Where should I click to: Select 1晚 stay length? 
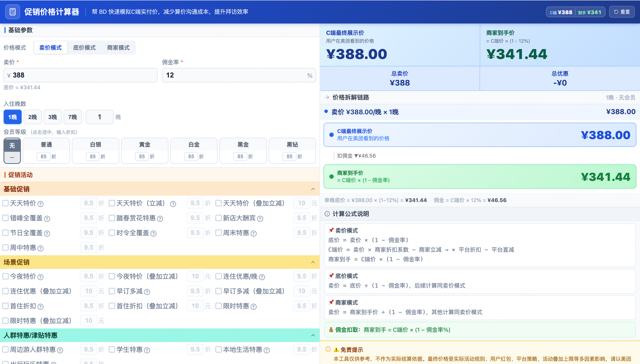point(12,117)
